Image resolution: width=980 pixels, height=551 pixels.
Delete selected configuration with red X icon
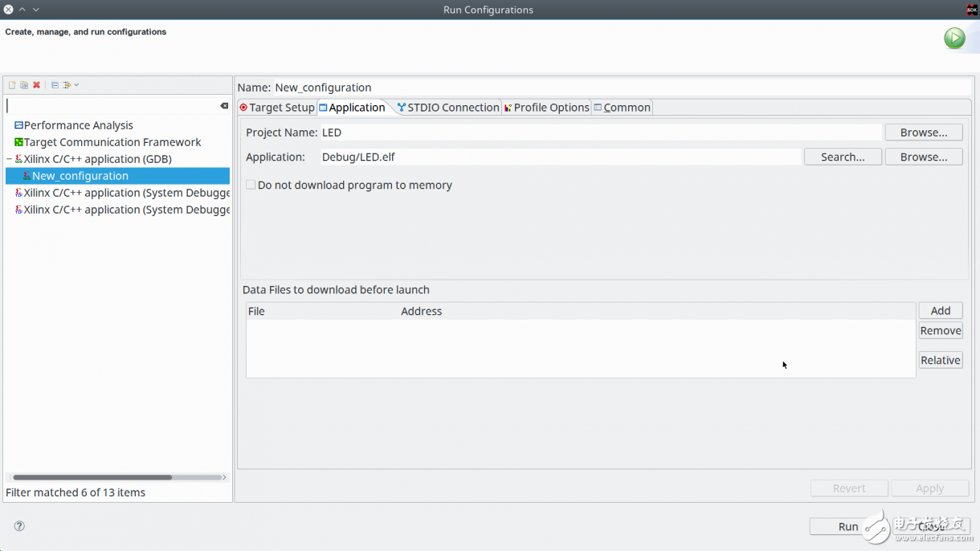36,85
